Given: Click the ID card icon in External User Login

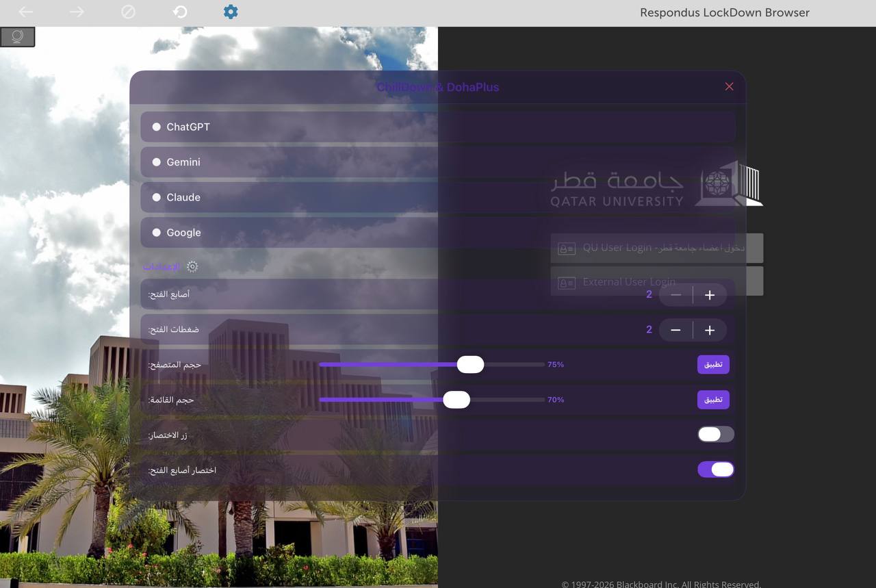Looking at the screenshot, I should pos(567,283).
